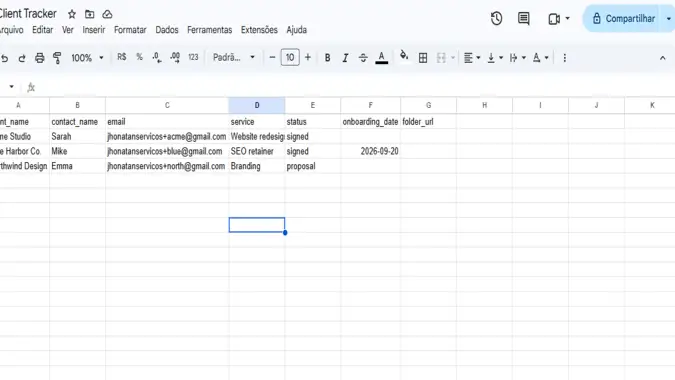Open horizontal align dropdown
This screenshot has width=675, height=380.
click(472, 58)
